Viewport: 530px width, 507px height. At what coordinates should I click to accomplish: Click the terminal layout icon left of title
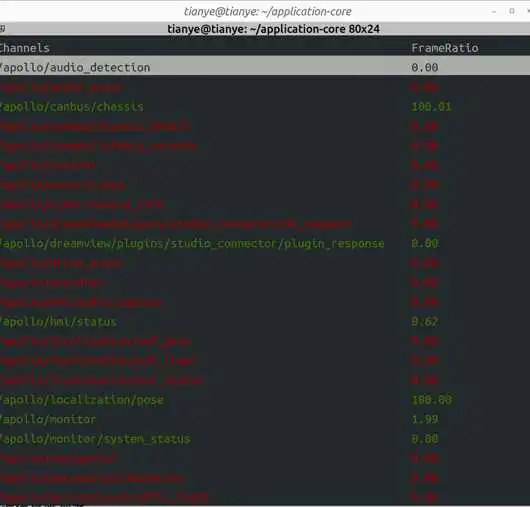pos(3,29)
